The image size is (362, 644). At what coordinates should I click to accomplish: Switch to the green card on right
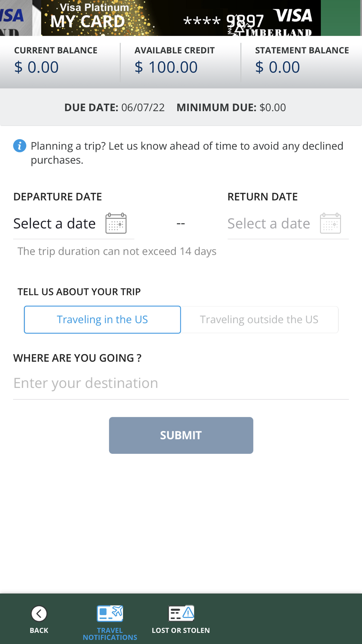341,18
